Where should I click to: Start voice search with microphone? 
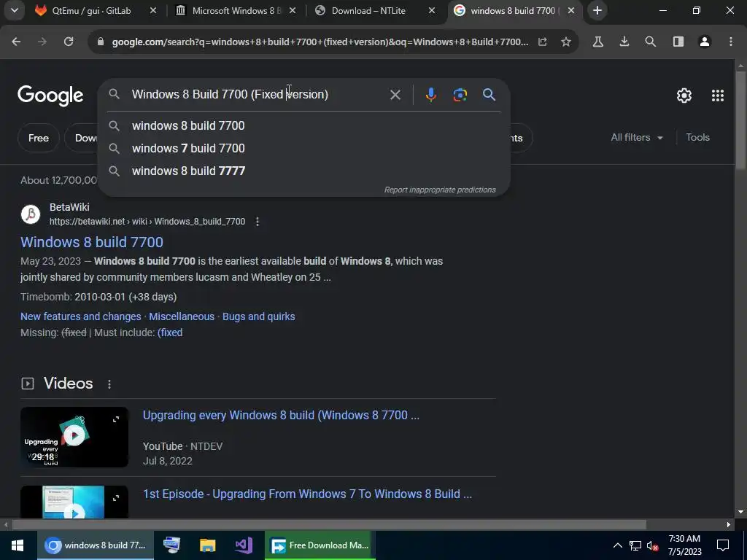430,95
